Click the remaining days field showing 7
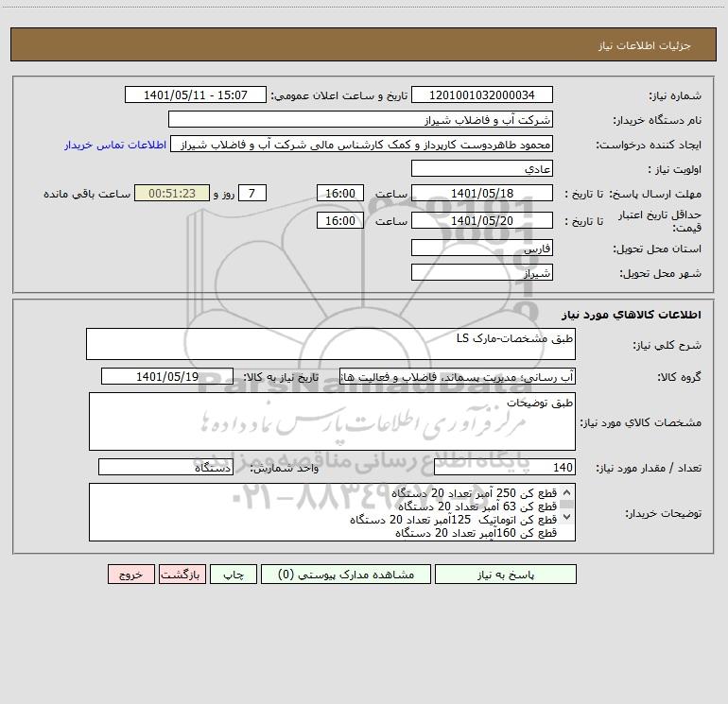Viewport: 728px width, 704px height. 252,193
